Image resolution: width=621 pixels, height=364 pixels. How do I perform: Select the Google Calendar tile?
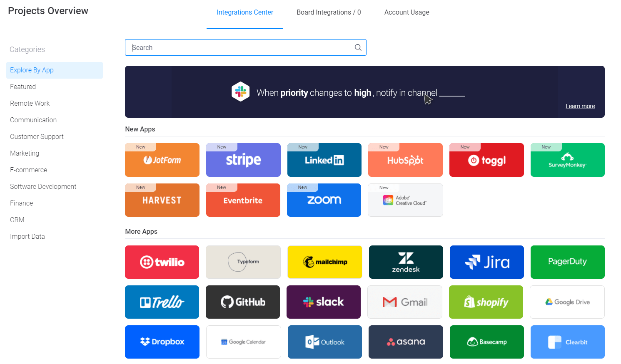(x=244, y=342)
